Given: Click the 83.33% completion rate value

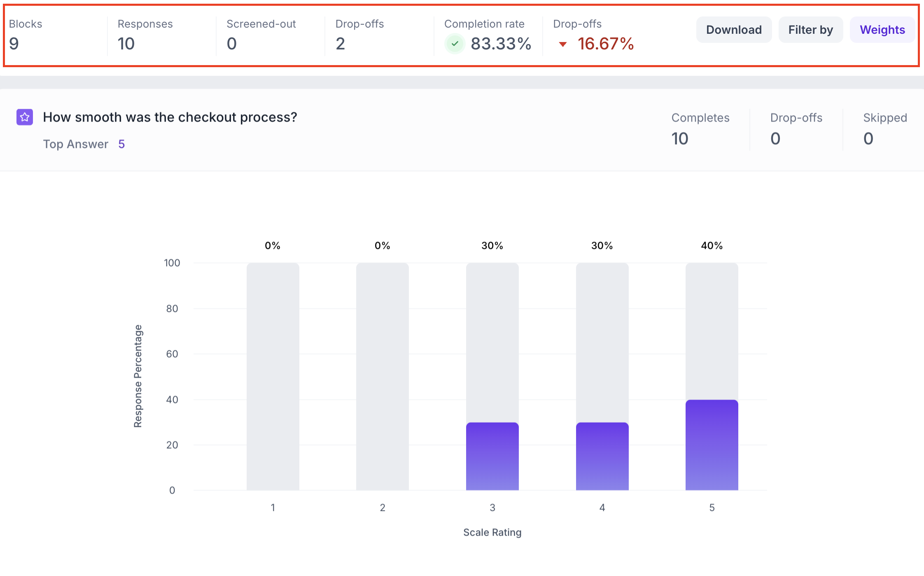Looking at the screenshot, I should tap(501, 44).
